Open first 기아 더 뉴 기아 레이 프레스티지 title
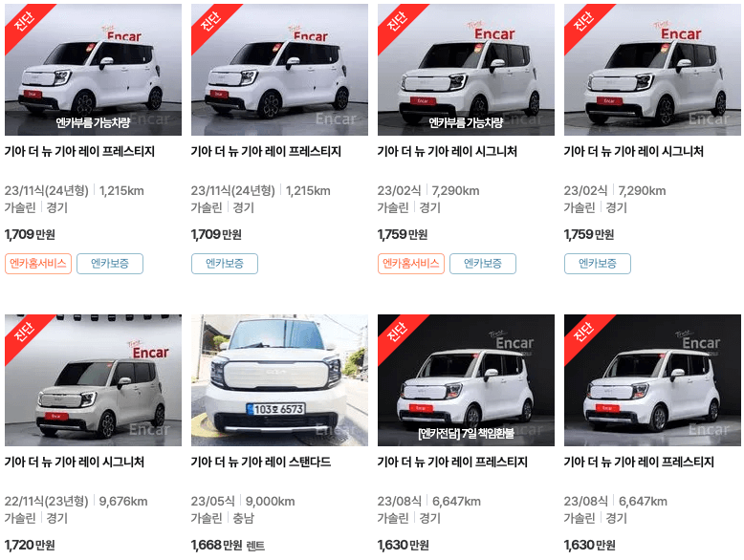 79,152
